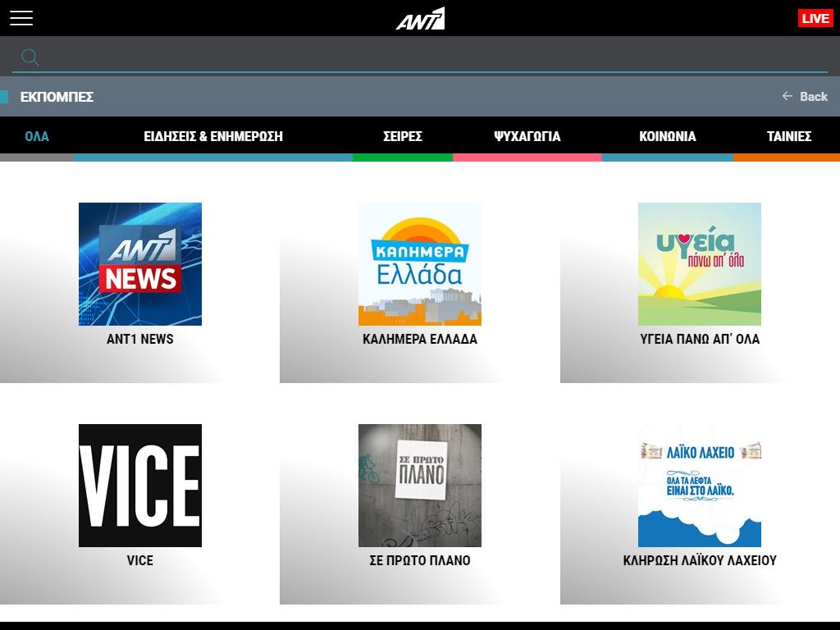This screenshot has height=630, width=840.
Task: Open the Υγεία πάνω απ' όλα thumbnail
Action: (x=700, y=264)
